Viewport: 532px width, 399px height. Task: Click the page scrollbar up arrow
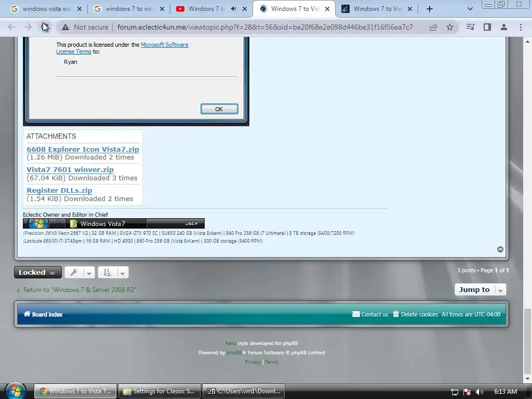pos(527,41)
